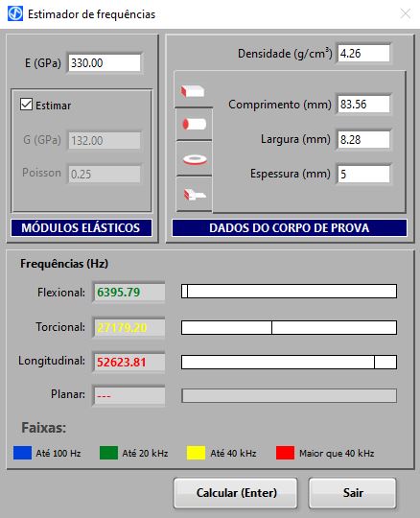This screenshot has height=518, width=420.
Task: Edit the Comprimento (mm) field
Action: coord(363,104)
